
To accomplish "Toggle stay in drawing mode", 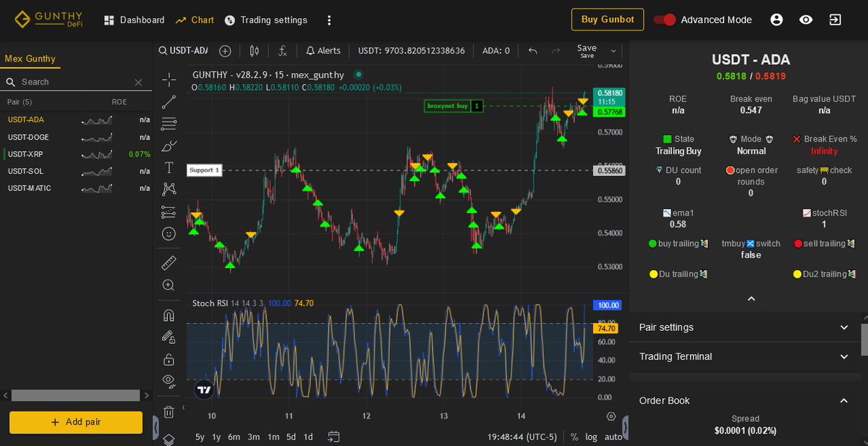I will coord(169,337).
